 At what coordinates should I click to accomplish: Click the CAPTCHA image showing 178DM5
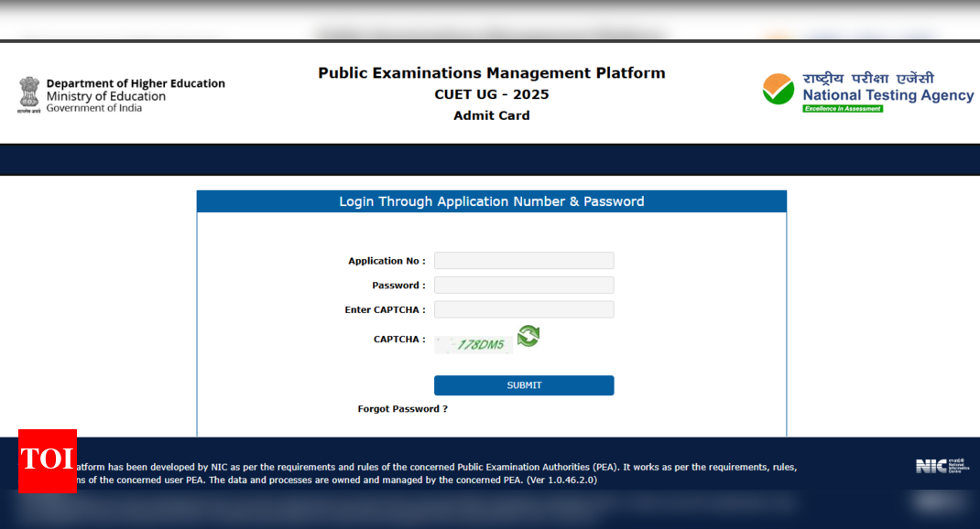pos(474,344)
